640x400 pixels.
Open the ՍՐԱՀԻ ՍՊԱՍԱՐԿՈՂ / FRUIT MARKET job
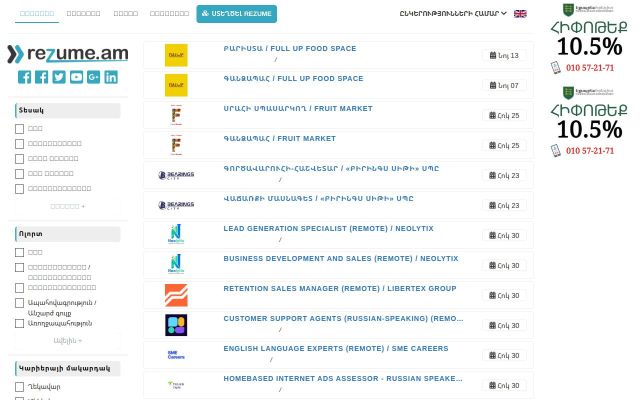point(298,109)
